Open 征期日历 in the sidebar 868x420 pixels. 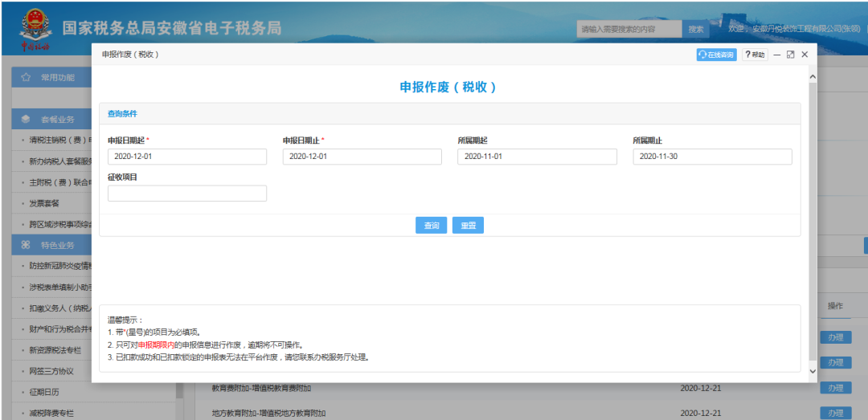click(46, 393)
